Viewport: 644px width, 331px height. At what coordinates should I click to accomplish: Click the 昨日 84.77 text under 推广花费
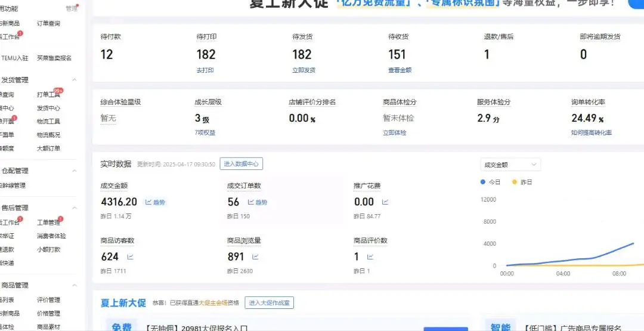click(x=367, y=216)
